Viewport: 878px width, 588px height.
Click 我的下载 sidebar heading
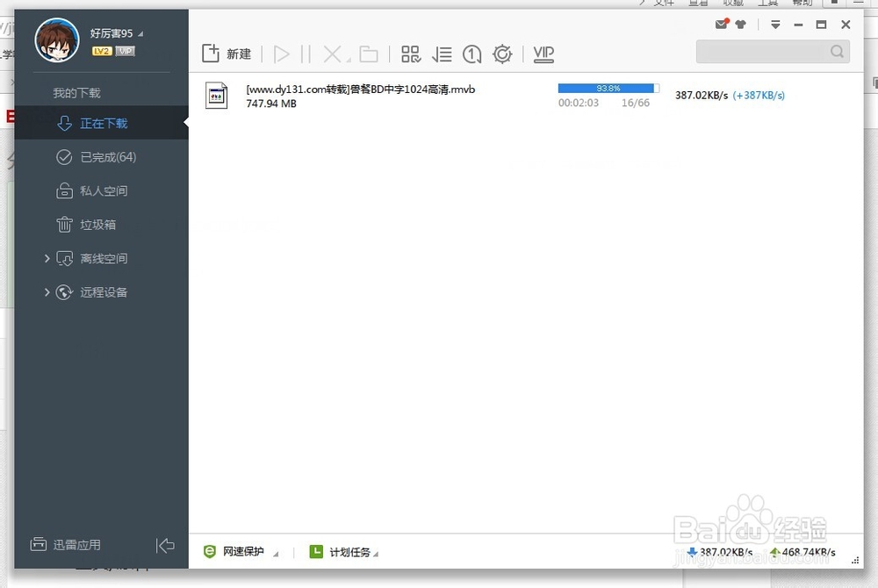coord(76,93)
